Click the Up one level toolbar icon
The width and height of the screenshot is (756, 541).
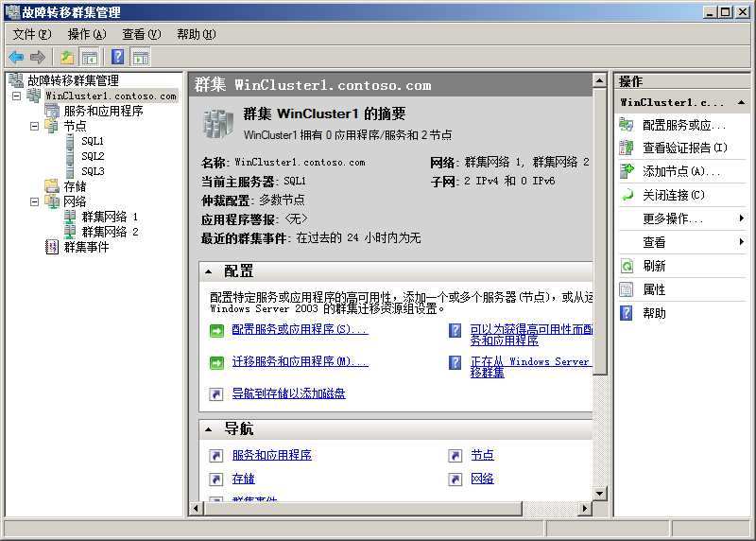tap(67, 57)
